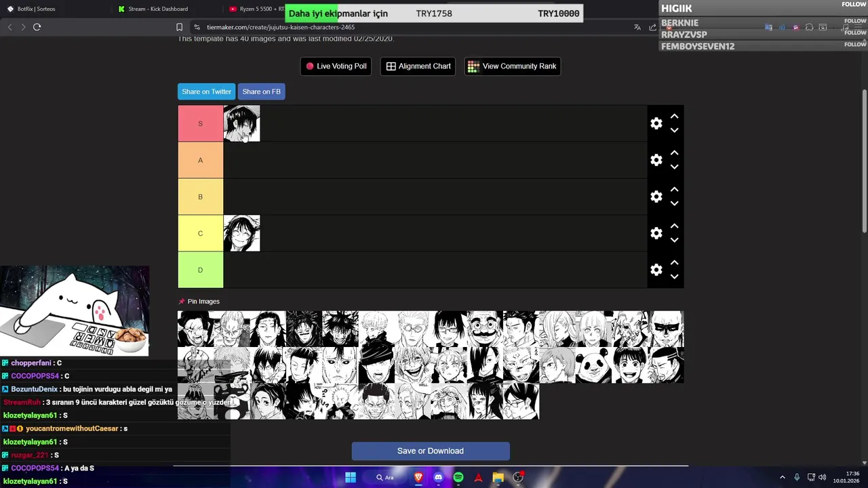The height and width of the screenshot is (488, 868).
Task: Move D tier row down
Action: click(x=674, y=277)
